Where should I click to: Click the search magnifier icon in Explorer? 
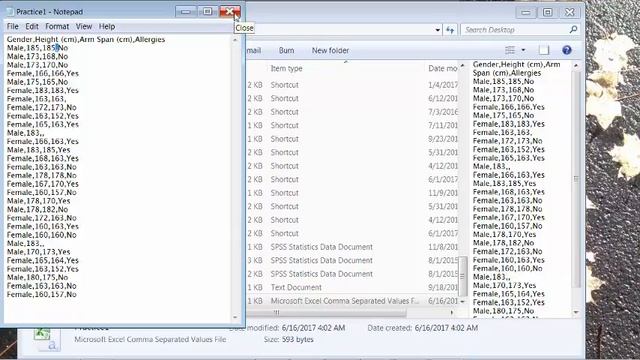coord(573,29)
